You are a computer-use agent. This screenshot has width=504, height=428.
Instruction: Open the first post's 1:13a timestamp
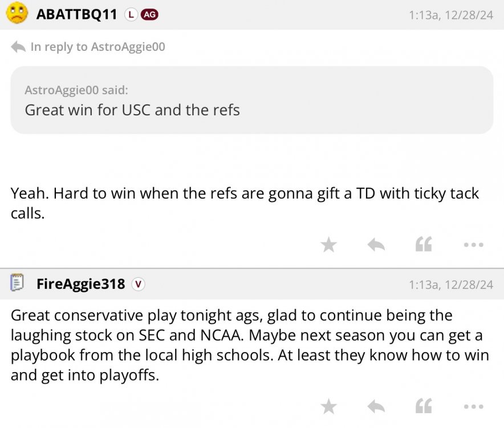(x=451, y=15)
